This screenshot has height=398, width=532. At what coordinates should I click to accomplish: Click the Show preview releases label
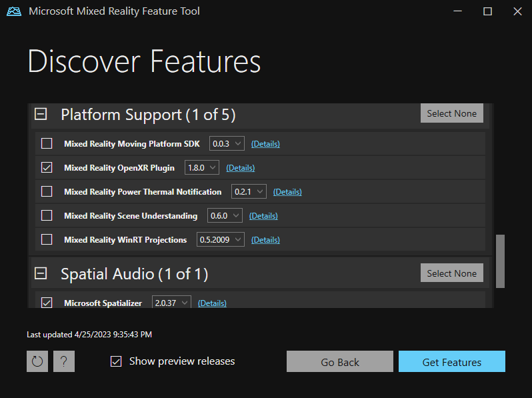pyautogui.click(x=182, y=361)
